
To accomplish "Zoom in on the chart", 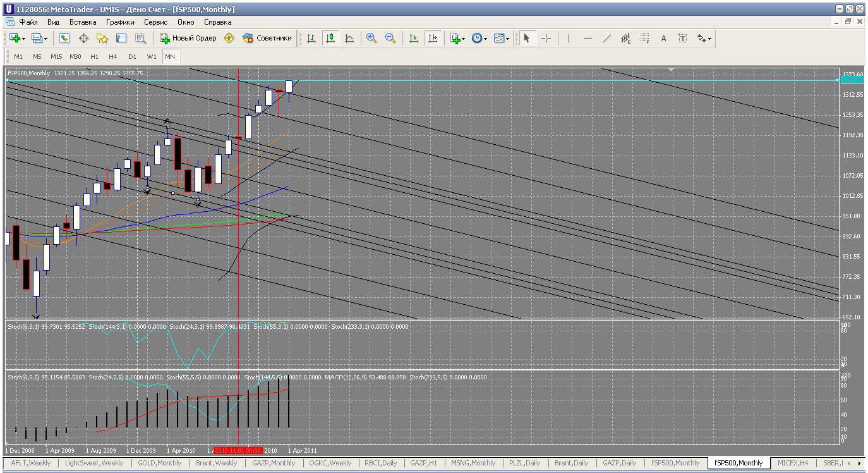I will (371, 39).
